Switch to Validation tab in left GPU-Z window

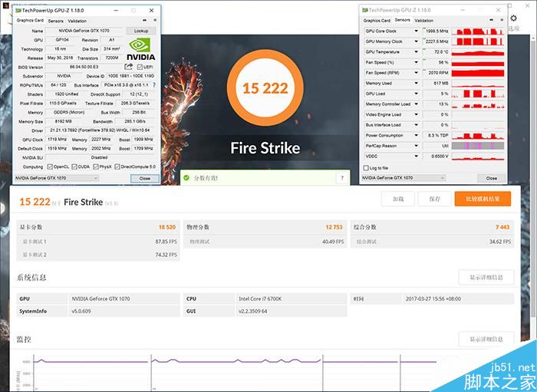point(77,21)
